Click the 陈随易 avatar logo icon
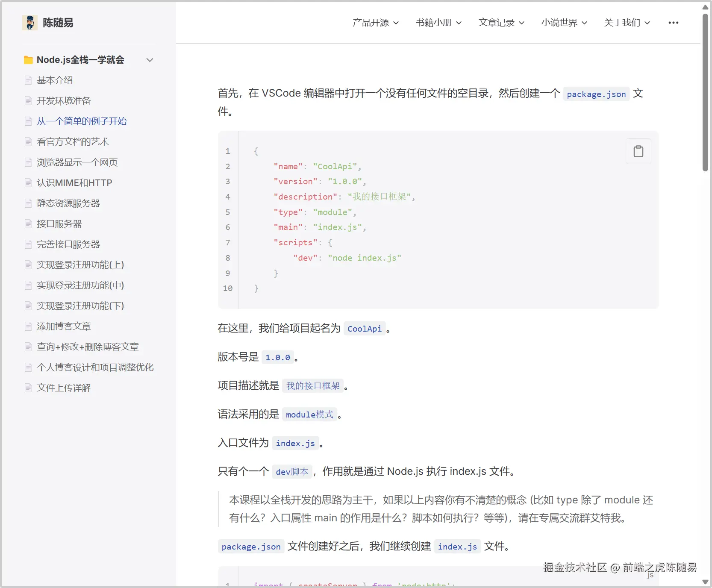The width and height of the screenshot is (712, 588). [30, 23]
